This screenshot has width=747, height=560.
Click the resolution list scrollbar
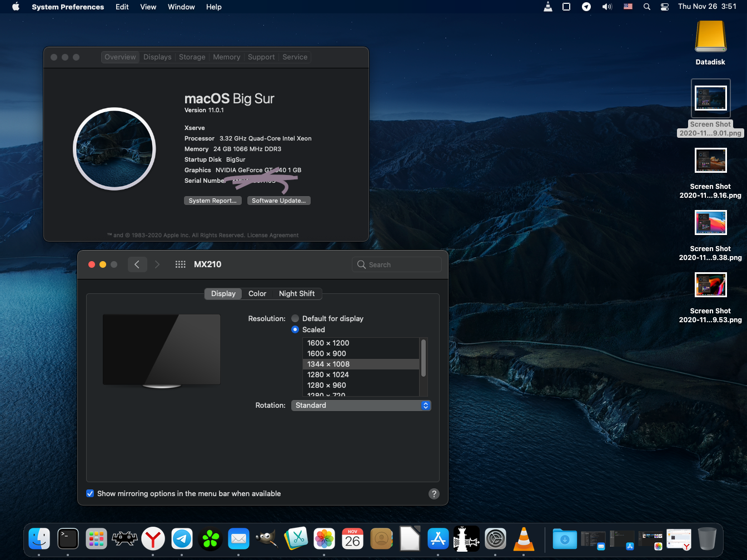coord(424,358)
